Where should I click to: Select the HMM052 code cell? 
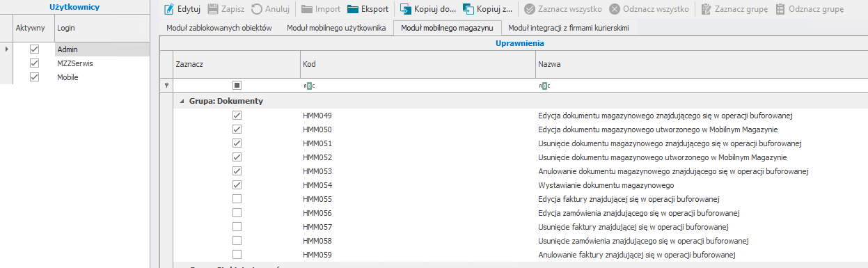418,157
